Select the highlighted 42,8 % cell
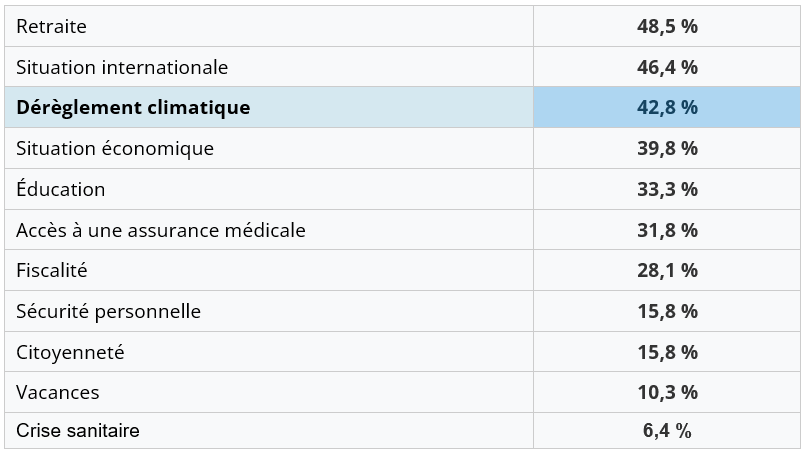Image resolution: width=805 pixels, height=452 pixels. (x=667, y=107)
